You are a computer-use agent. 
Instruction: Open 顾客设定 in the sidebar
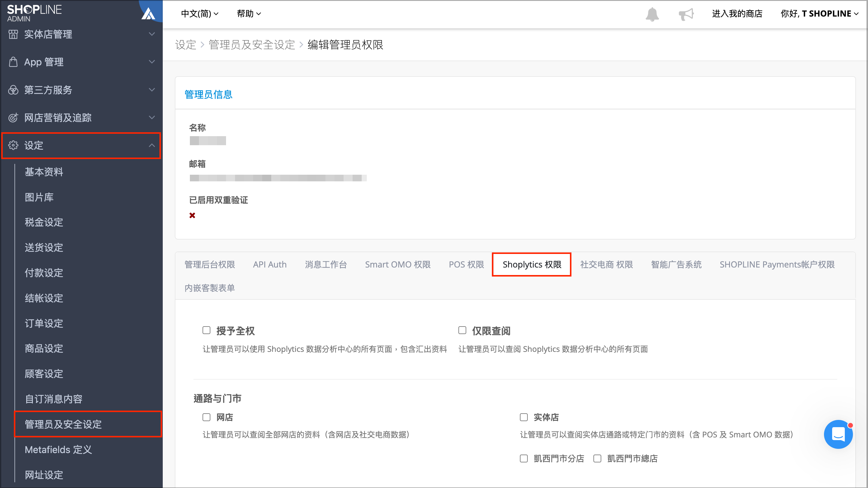[x=44, y=374]
